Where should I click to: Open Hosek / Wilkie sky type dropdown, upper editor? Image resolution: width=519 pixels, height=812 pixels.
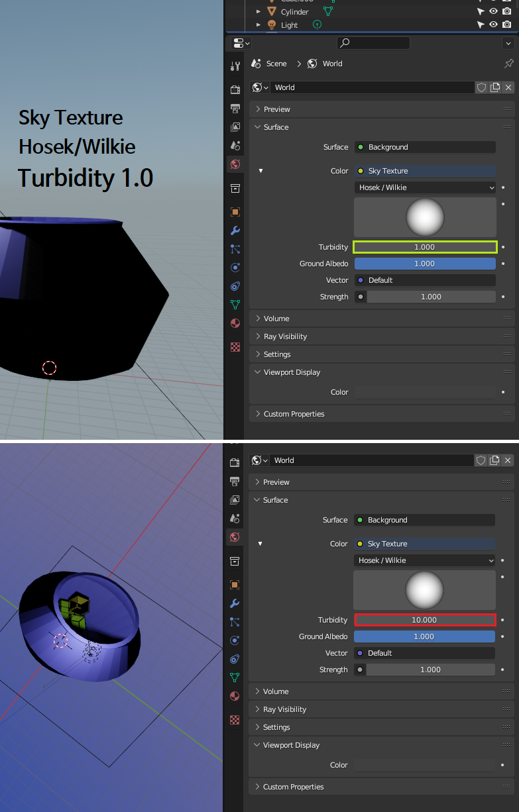[x=425, y=187]
